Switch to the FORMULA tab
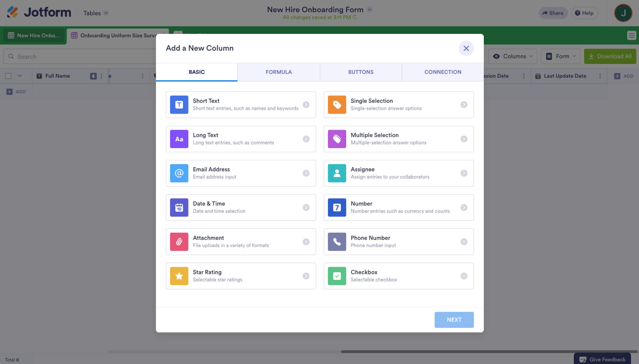 click(278, 72)
